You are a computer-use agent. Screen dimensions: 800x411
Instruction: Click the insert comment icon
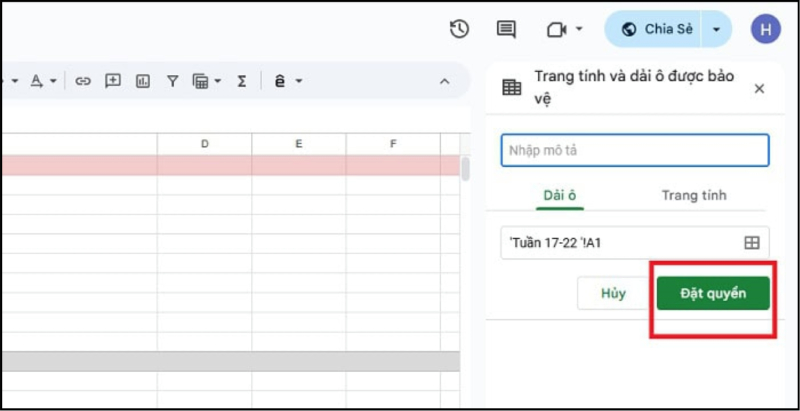coord(113,81)
